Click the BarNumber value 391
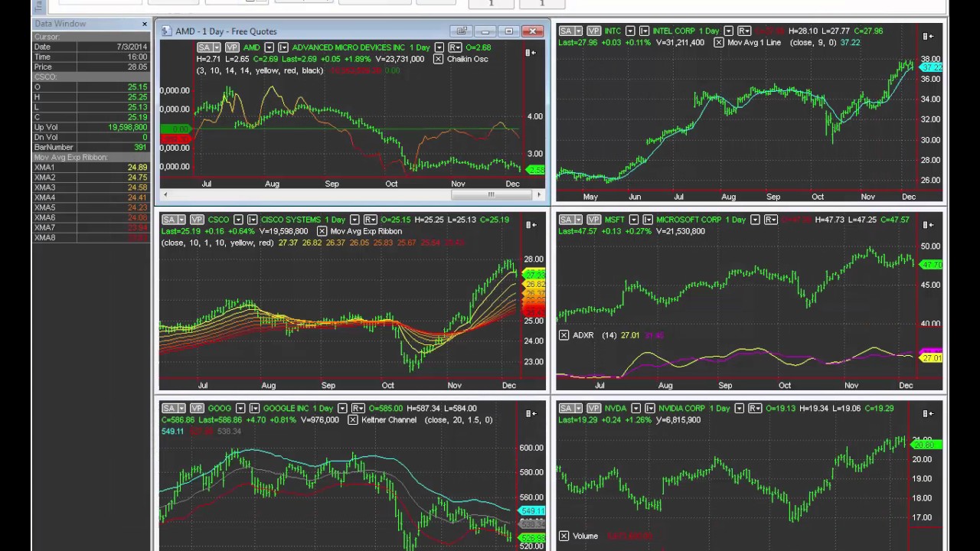980x551 pixels. pyautogui.click(x=141, y=148)
